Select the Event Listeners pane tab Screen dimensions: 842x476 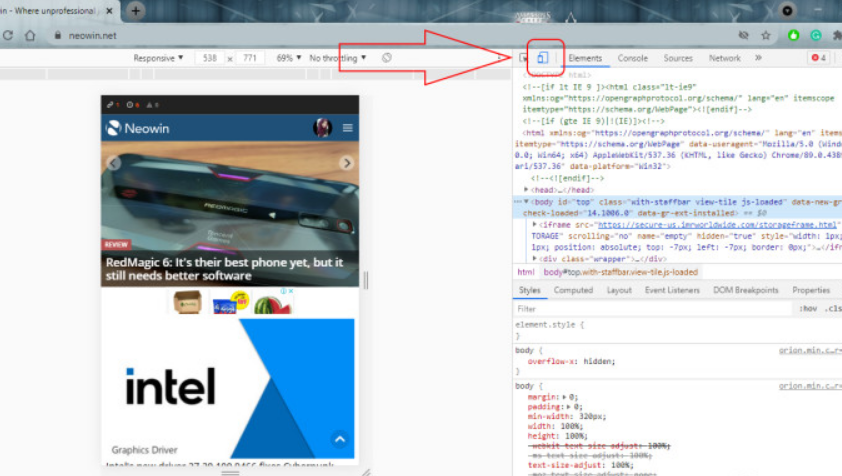[672, 290]
